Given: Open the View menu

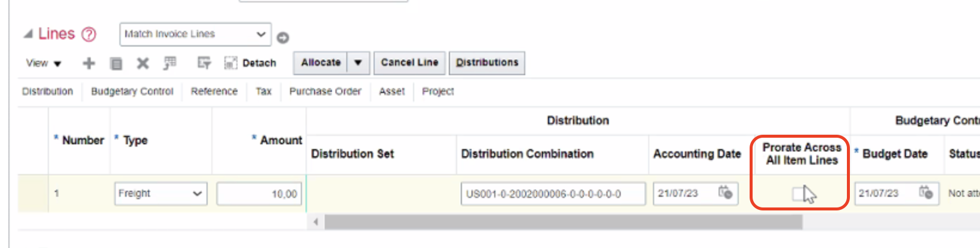Looking at the screenshot, I should point(44,63).
